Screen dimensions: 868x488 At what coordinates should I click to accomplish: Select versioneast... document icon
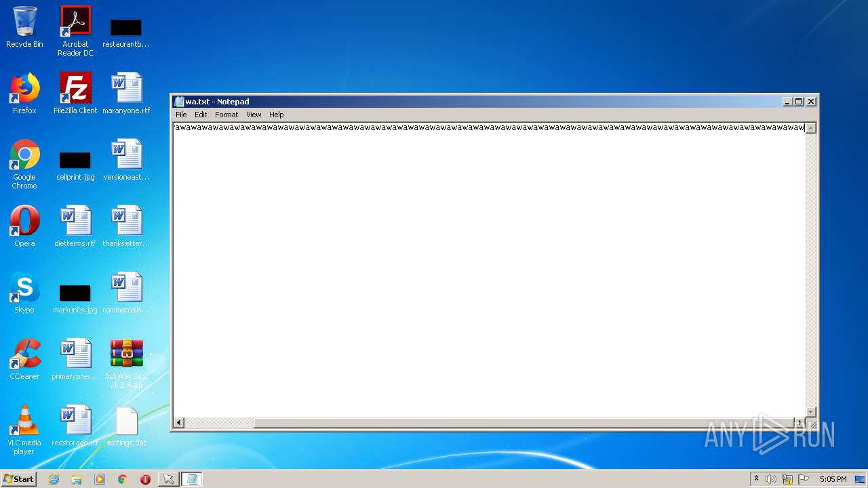[126, 160]
